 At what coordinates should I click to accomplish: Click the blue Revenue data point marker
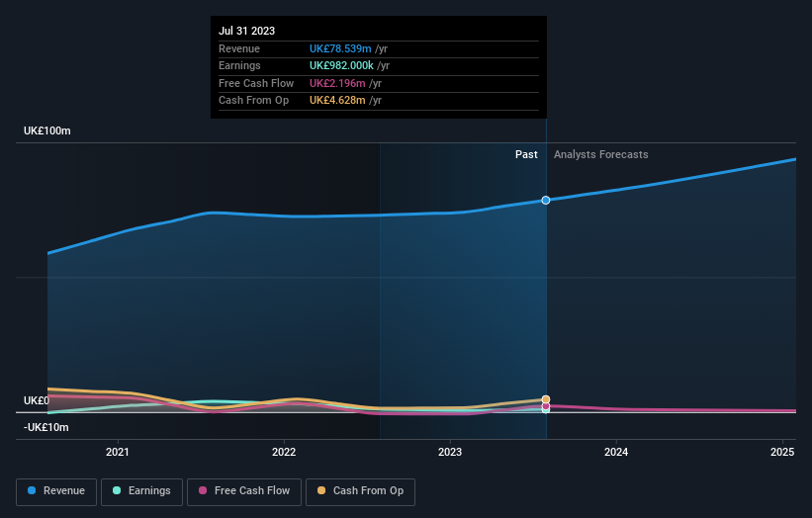(x=546, y=201)
